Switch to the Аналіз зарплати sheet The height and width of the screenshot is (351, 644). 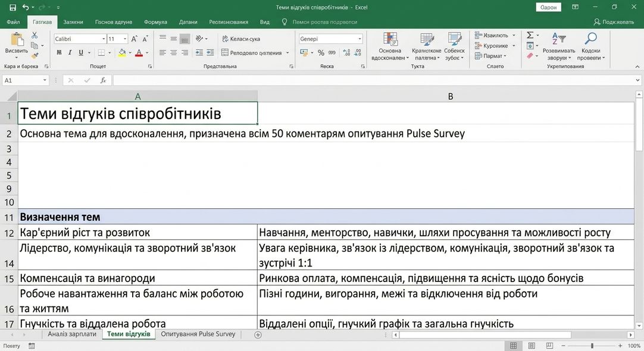[72, 334]
